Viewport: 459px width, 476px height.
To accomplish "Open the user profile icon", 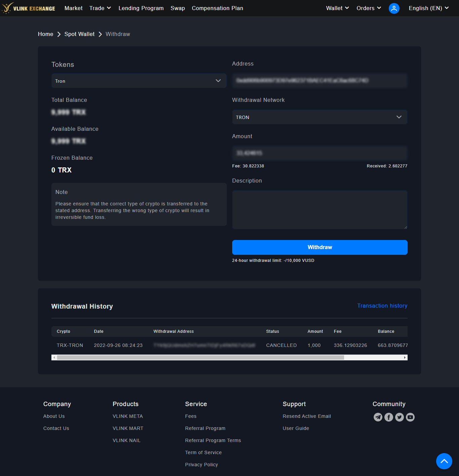I will click(394, 8).
